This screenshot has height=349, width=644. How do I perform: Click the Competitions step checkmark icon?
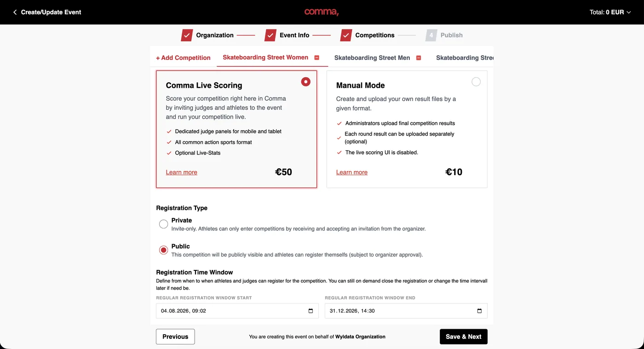point(346,35)
